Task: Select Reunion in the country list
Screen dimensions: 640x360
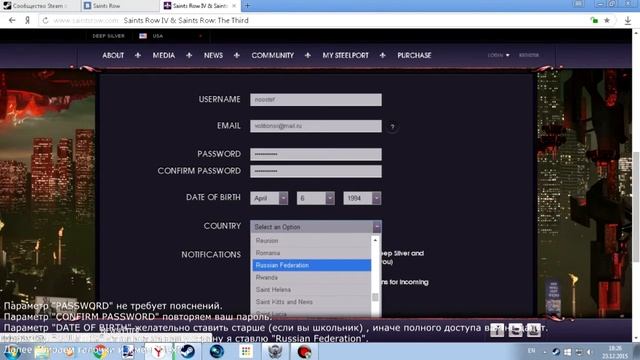Action: (x=311, y=241)
